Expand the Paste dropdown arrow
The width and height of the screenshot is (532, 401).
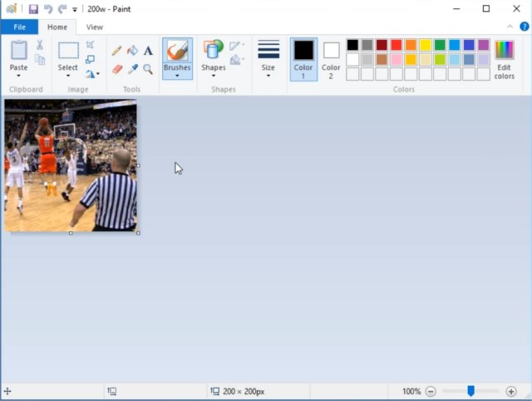[18, 76]
